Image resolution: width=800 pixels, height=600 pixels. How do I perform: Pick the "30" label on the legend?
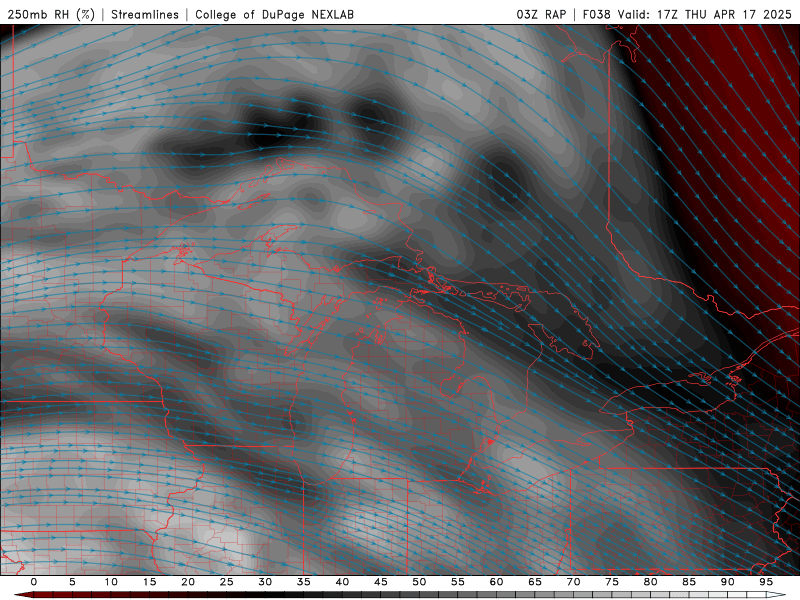pos(265,582)
